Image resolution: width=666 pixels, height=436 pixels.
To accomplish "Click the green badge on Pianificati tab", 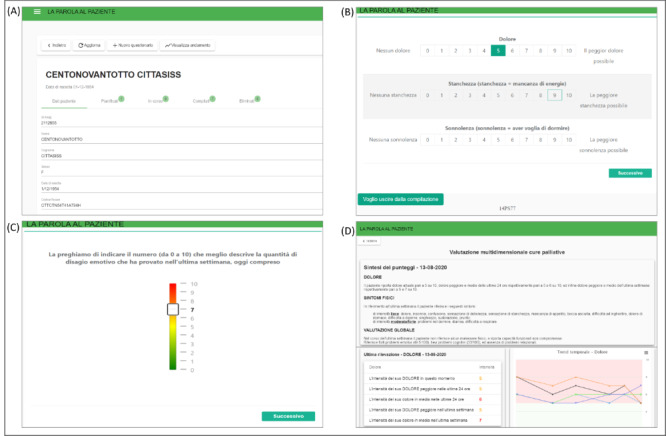I will click(121, 99).
